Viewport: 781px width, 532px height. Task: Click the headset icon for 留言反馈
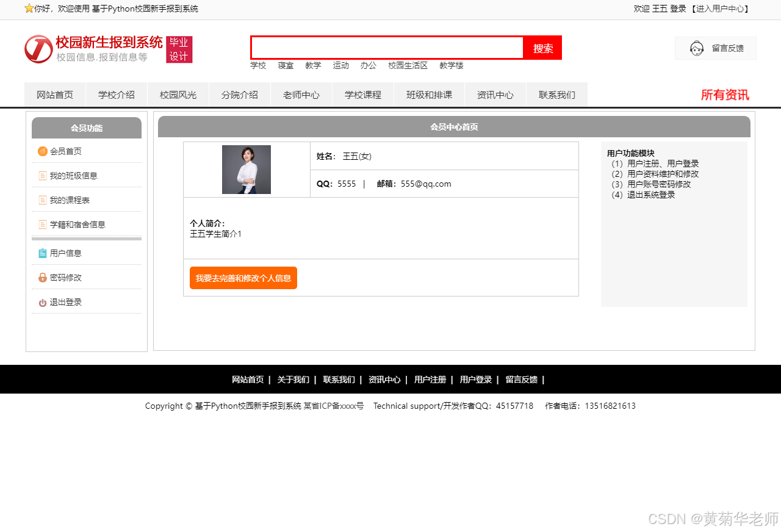tap(697, 48)
